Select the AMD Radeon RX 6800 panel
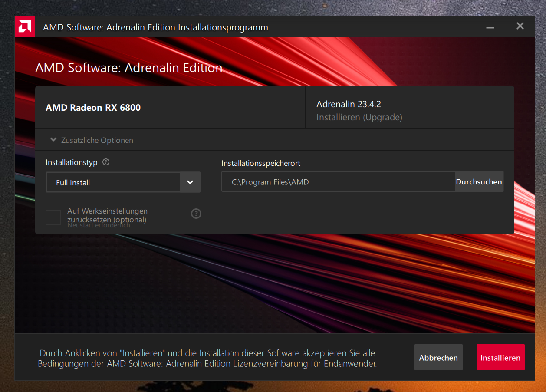Screen dimensions: 546x392 click(170, 107)
